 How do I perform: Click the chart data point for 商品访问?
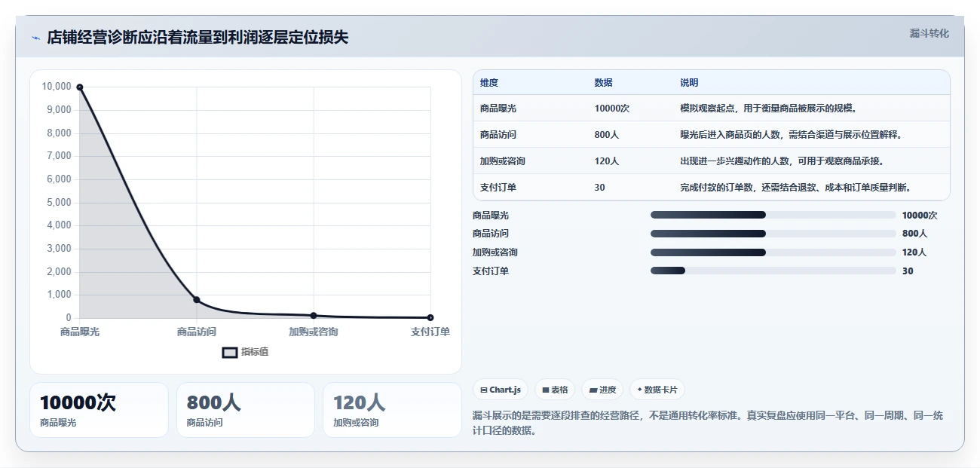(197, 300)
